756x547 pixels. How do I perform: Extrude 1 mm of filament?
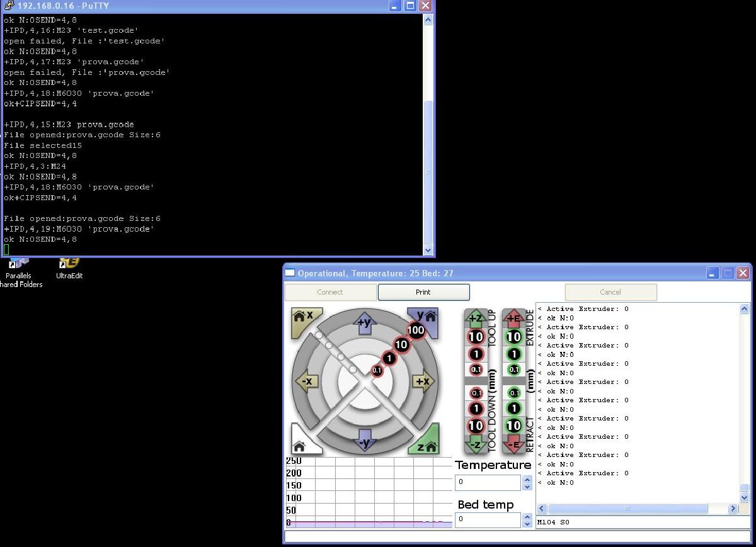click(514, 354)
